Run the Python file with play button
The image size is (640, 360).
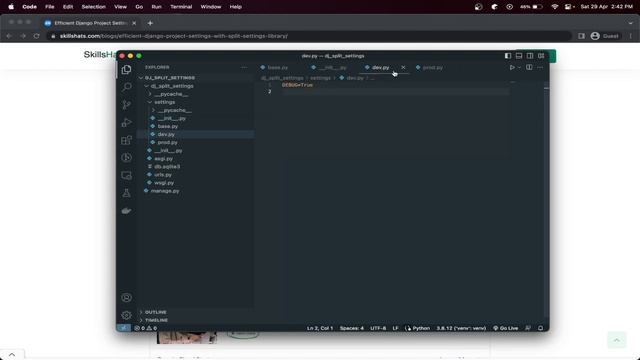pyautogui.click(x=512, y=67)
